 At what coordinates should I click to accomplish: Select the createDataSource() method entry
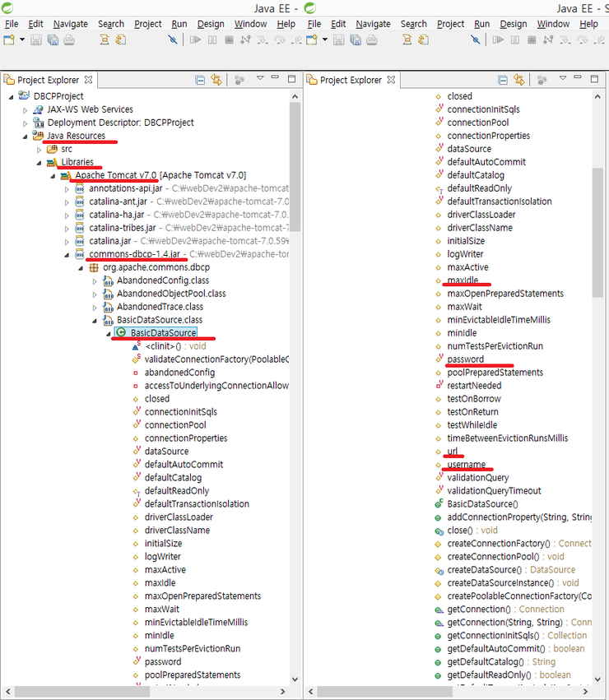click(482, 570)
